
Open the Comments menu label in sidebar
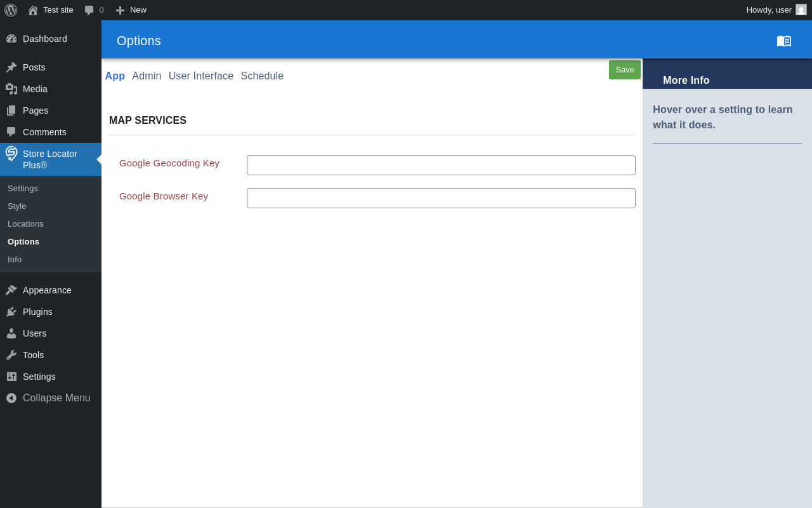(x=44, y=132)
